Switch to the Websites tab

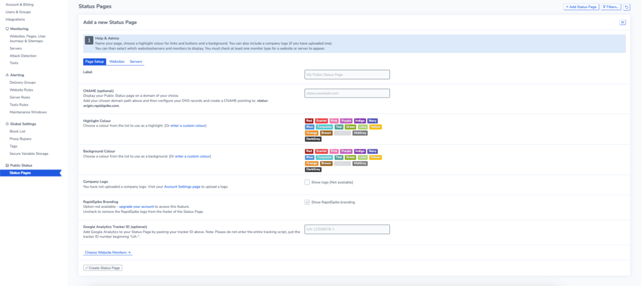pos(116,62)
